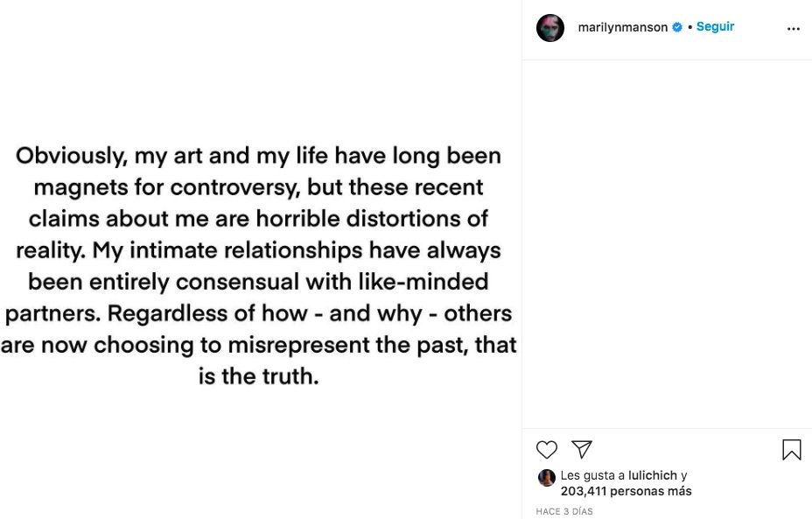Click the 'Les gusta a' likes text
The height and width of the screenshot is (519, 812).
pos(592,475)
